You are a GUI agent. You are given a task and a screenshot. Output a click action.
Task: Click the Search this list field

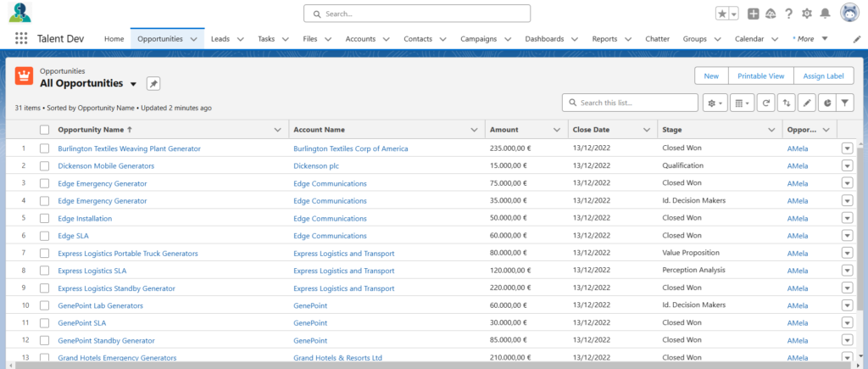(630, 103)
